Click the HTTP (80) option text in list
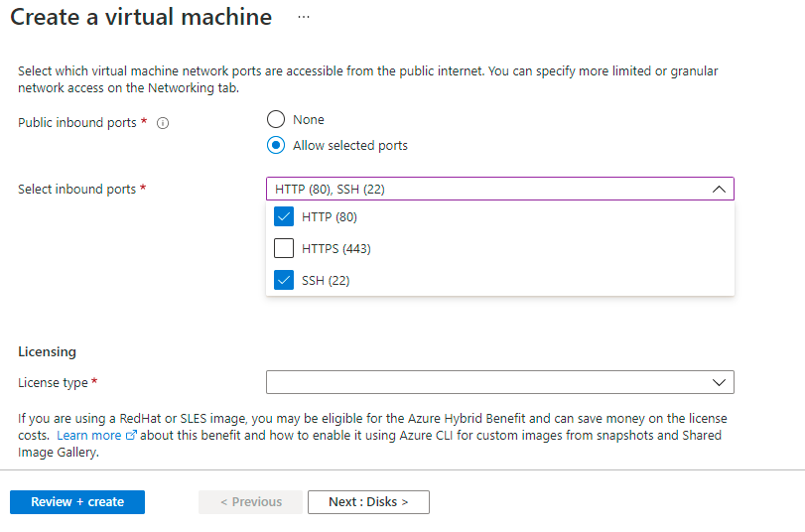Image resolution: width=805 pixels, height=532 pixels. click(330, 217)
